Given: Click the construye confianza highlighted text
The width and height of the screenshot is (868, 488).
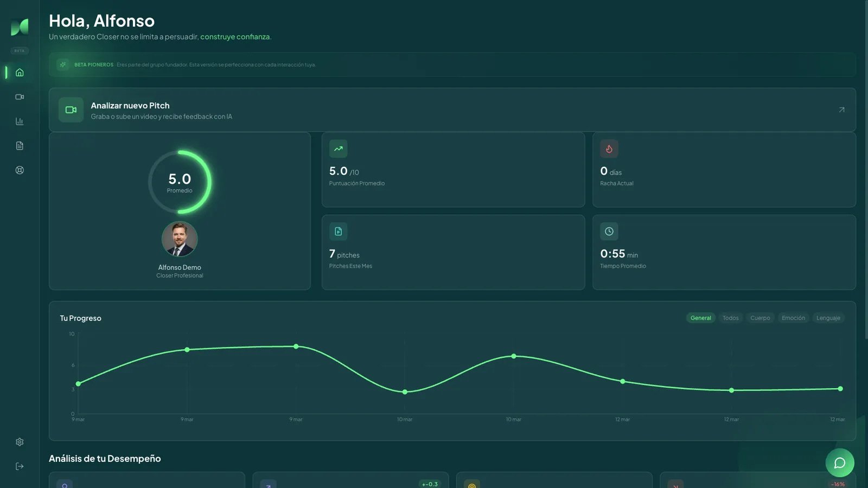Looking at the screenshot, I should tap(235, 37).
